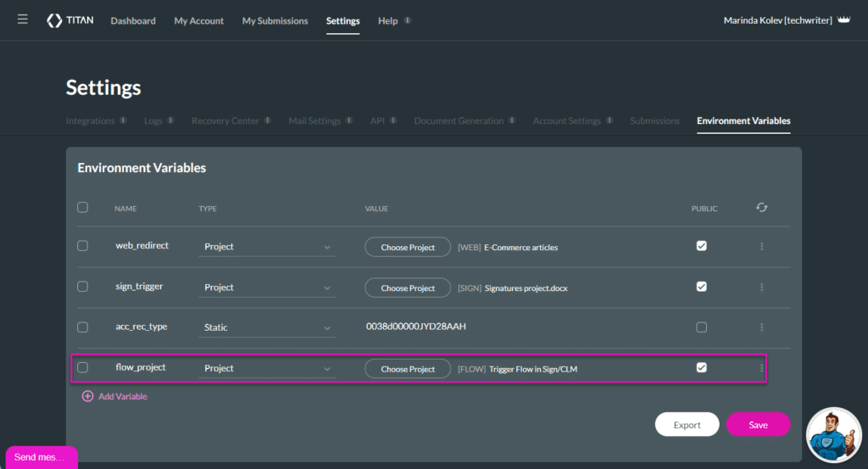Click Choose Project for sign_trigger

click(x=408, y=288)
